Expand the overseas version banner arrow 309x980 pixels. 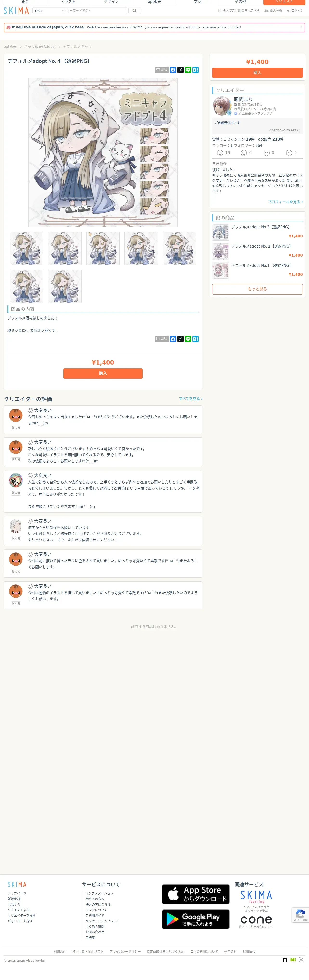click(x=301, y=27)
